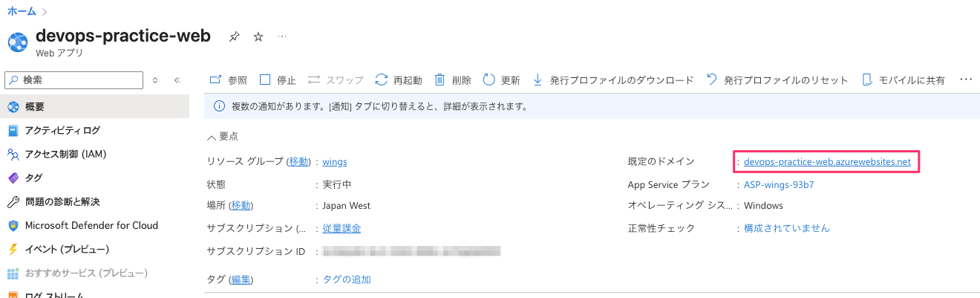Screen dimensions: 980x298
Task: Share to mobile (モバイルに共有)
Action: click(903, 80)
